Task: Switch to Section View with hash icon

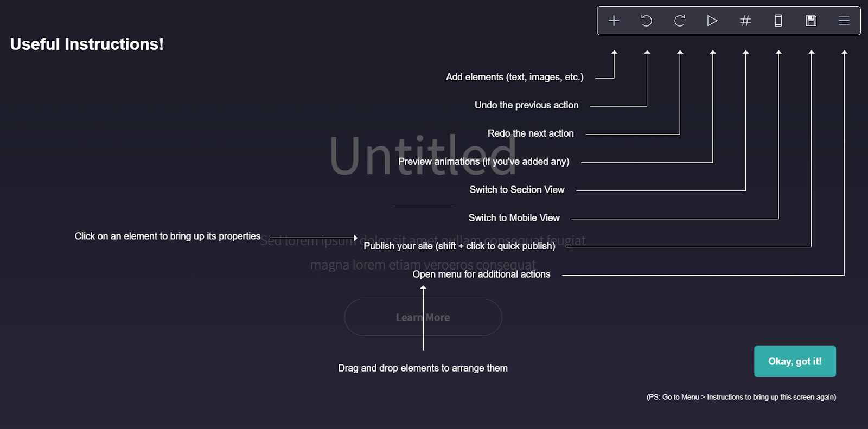Action: tap(745, 21)
